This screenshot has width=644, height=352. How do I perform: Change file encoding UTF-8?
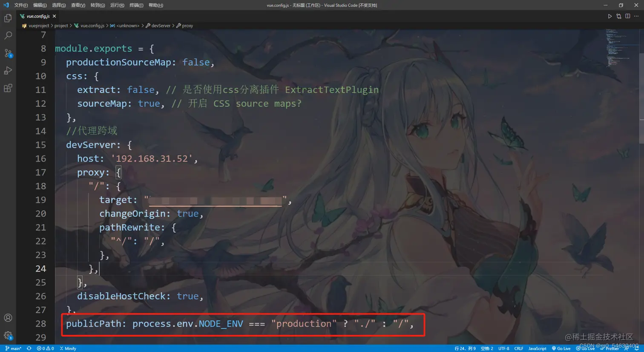click(504, 349)
